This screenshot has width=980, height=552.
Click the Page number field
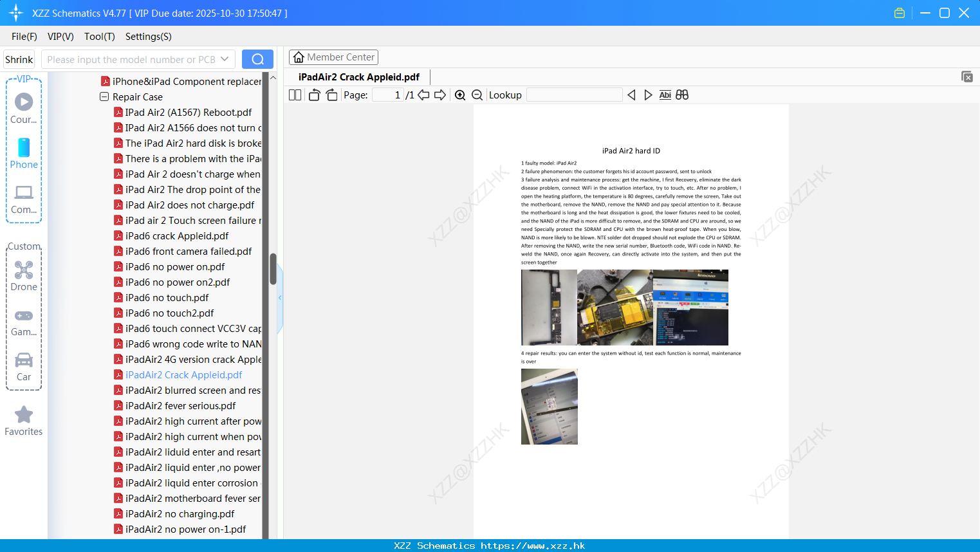pyautogui.click(x=387, y=95)
